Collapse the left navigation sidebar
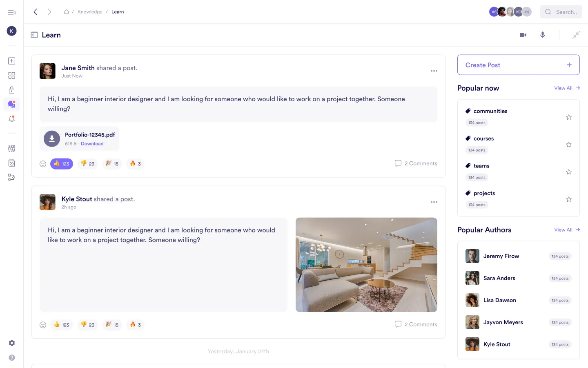The image size is (588, 368). 12,12
